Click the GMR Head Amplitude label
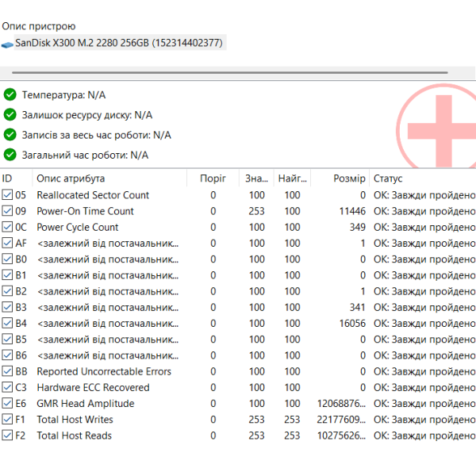This screenshot has width=476, height=476. pyautogui.click(x=86, y=404)
